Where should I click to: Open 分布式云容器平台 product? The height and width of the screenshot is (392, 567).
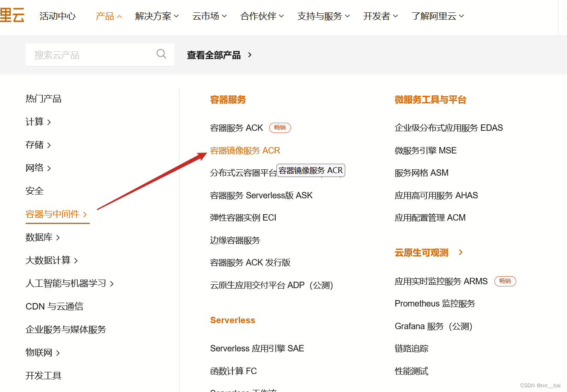point(243,173)
